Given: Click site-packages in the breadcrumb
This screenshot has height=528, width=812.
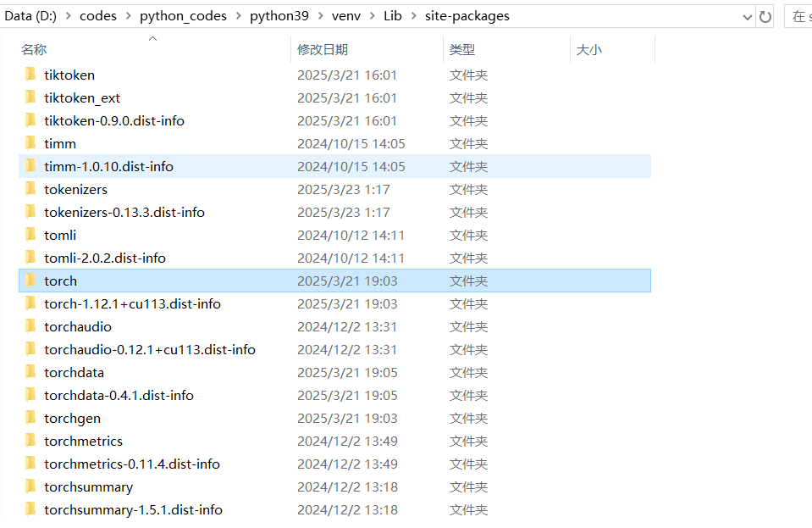Looking at the screenshot, I should pyautogui.click(x=467, y=16).
